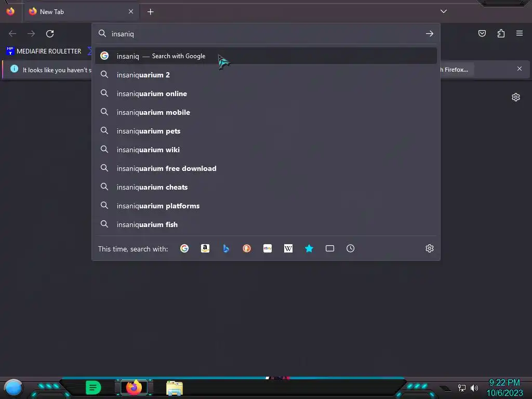Search this time with Bing icon
Viewport: 532px width, 399px height.
[226, 249]
